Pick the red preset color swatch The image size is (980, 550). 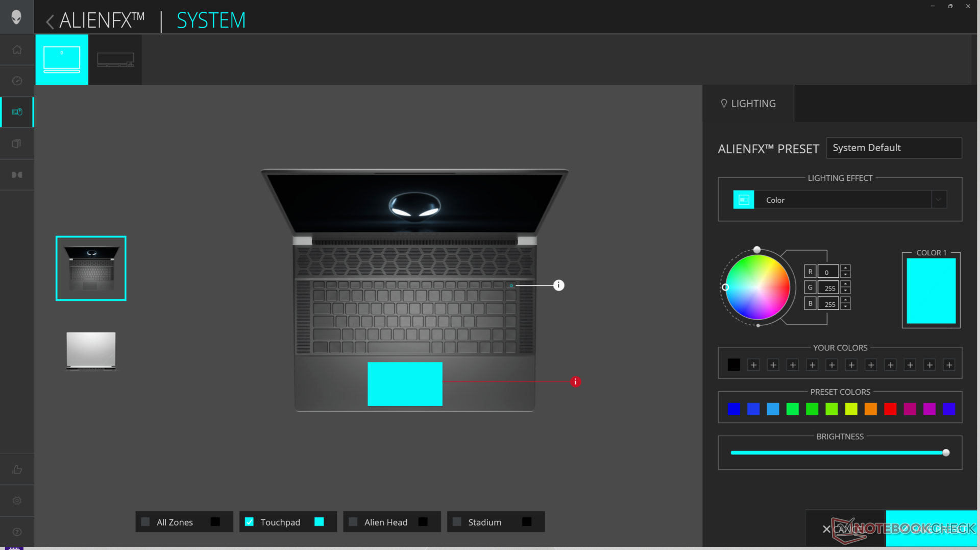point(890,409)
